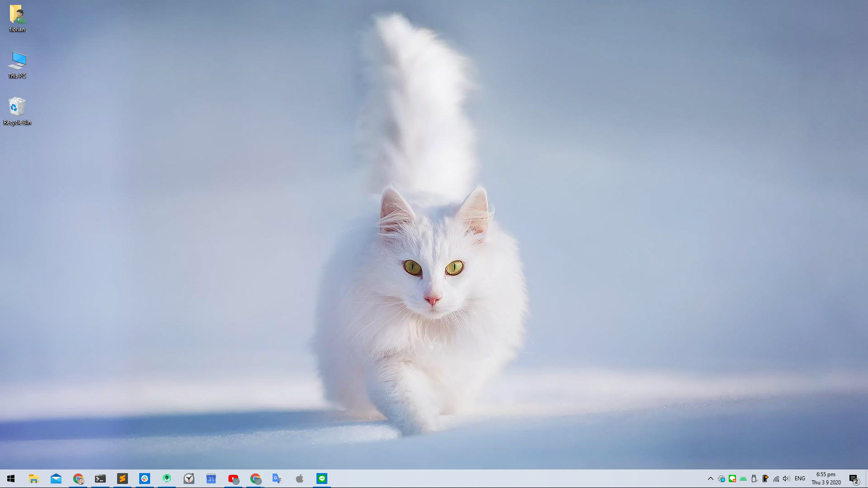This screenshot has width=868, height=488.
Task: Click the Apple logo taskbar icon
Action: (299, 479)
